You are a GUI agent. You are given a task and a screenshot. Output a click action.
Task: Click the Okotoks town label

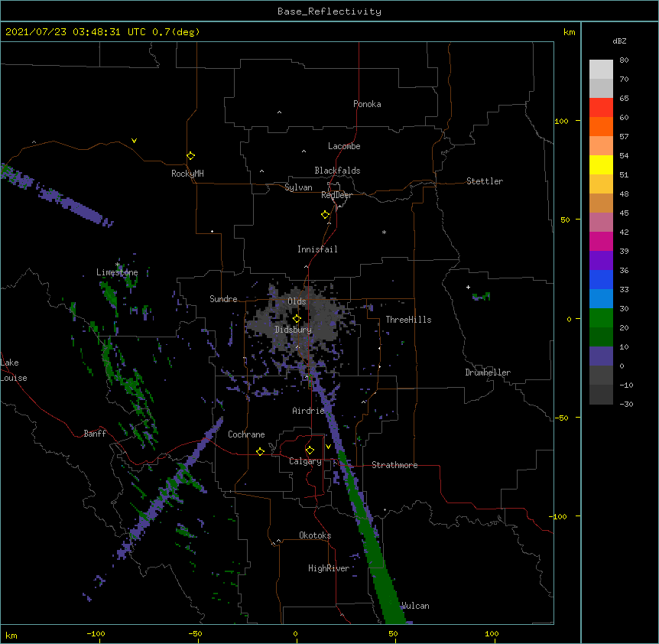(x=315, y=535)
